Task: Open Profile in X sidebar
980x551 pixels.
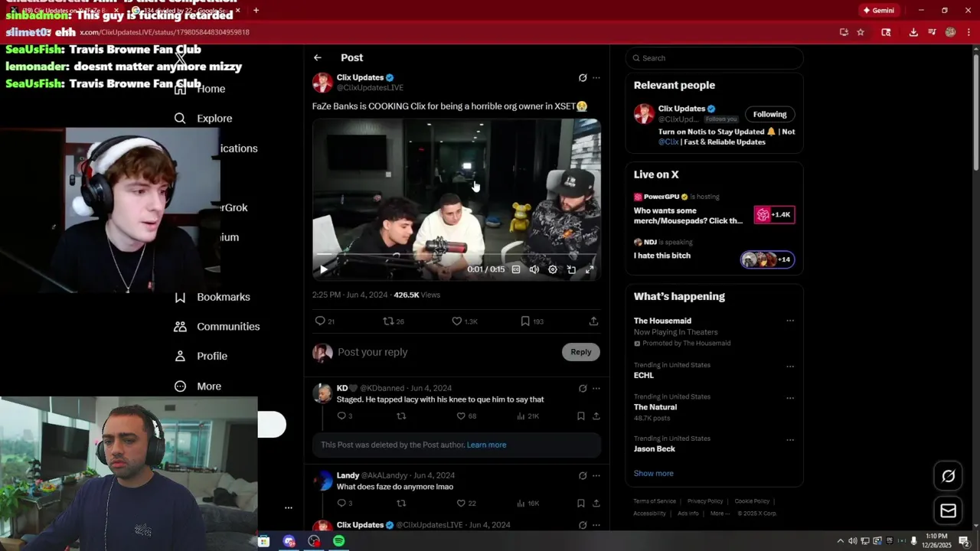Action: pos(201,357)
